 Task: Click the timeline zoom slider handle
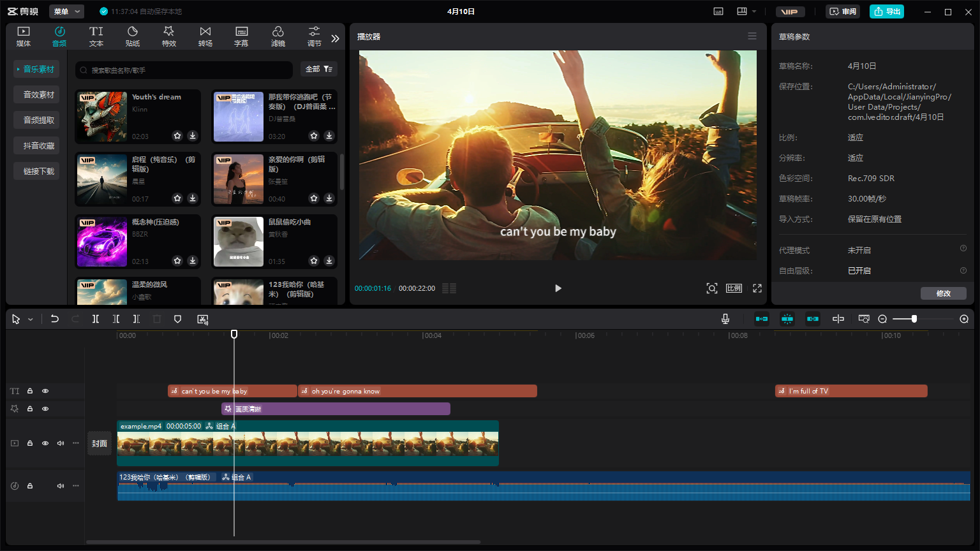pos(914,319)
